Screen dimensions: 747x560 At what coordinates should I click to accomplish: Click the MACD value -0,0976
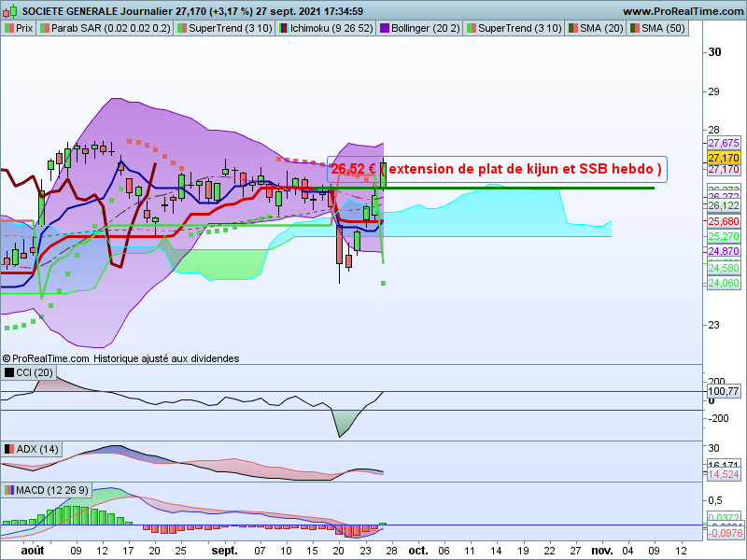pos(726,533)
